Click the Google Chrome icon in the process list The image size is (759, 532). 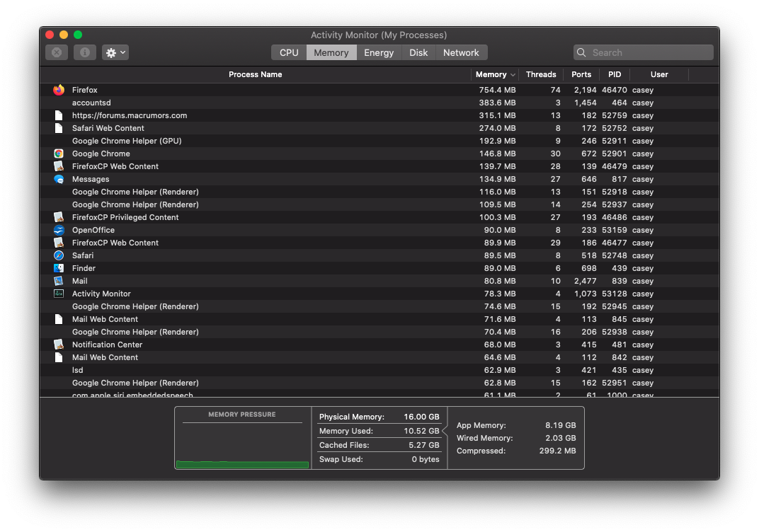pyautogui.click(x=59, y=154)
